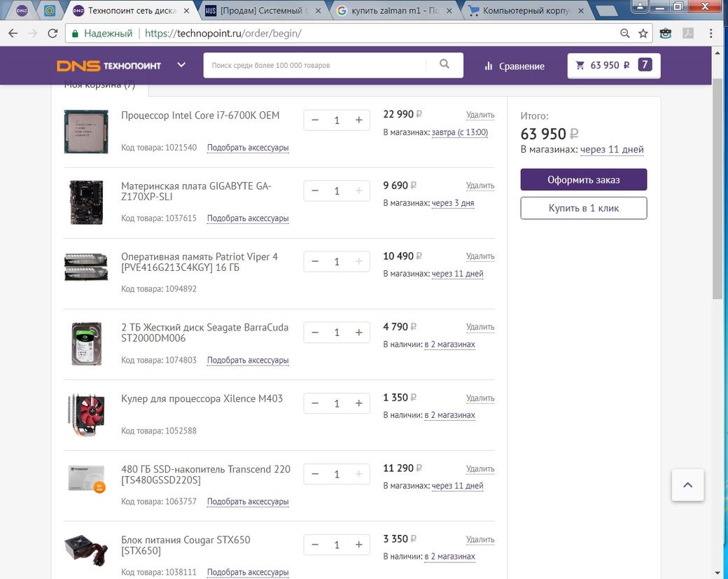
Task: Open 'в 2 магазинах' link for Seagate disk
Action: (x=449, y=344)
